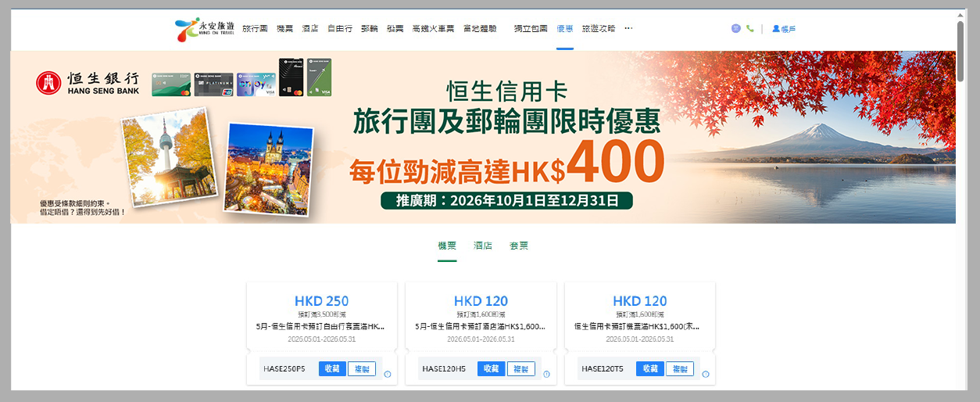980x402 pixels.
Task: Open 獨立包團 navigation item
Action: [531, 28]
